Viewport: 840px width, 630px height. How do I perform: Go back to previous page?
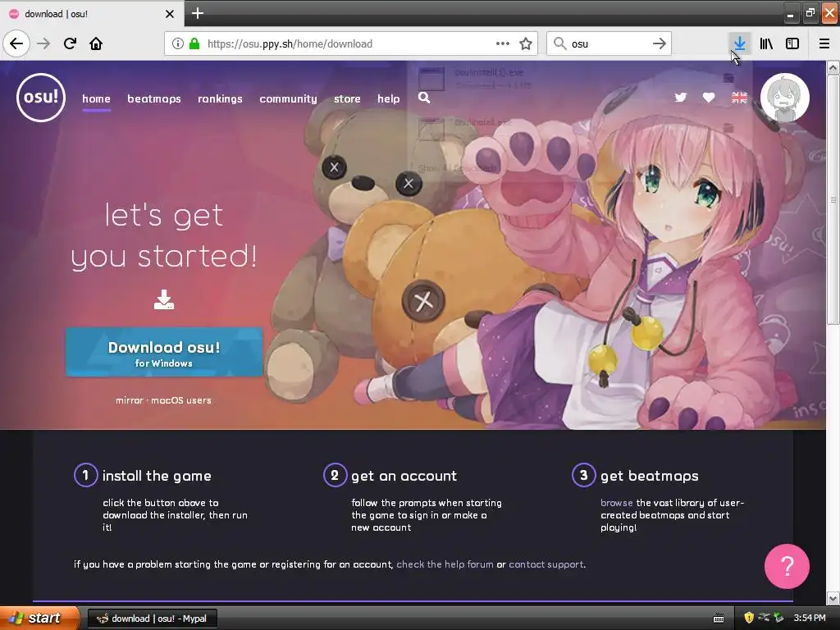[16, 43]
